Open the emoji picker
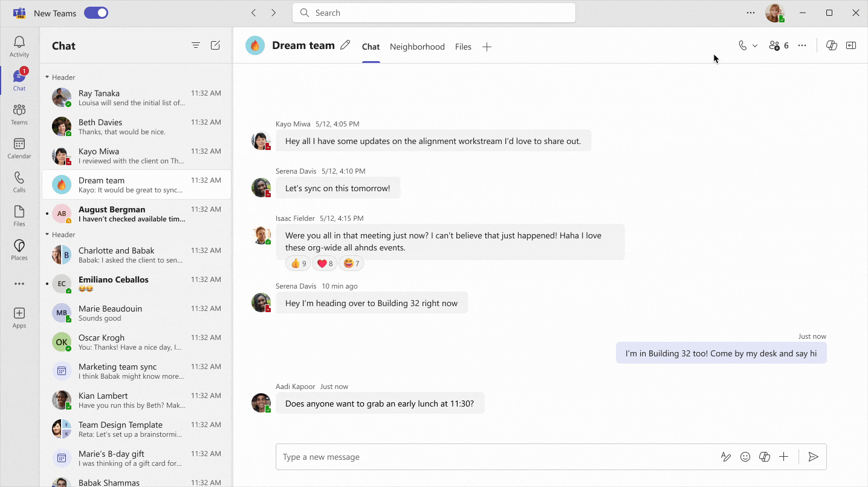The width and height of the screenshot is (868, 487). 745,457
